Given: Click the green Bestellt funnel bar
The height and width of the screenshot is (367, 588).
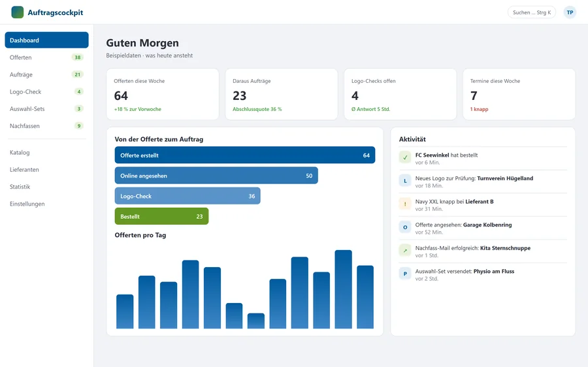Looking at the screenshot, I should click(x=161, y=216).
